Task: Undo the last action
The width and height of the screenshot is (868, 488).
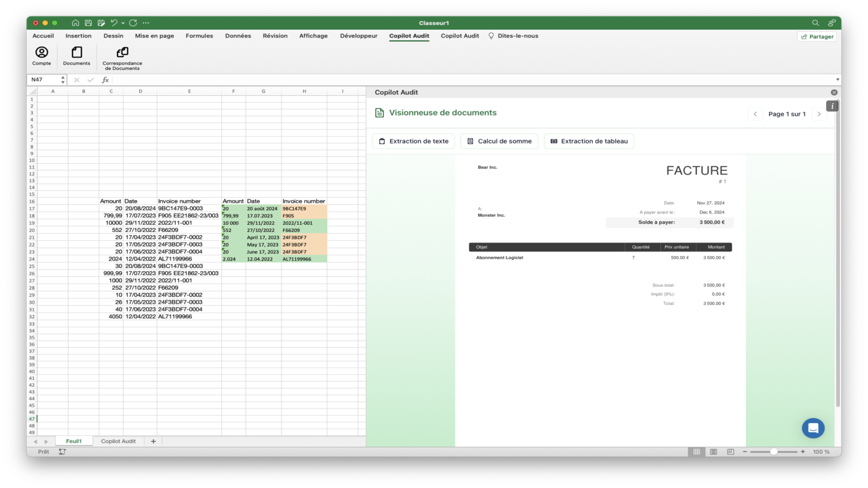Action: coord(114,23)
